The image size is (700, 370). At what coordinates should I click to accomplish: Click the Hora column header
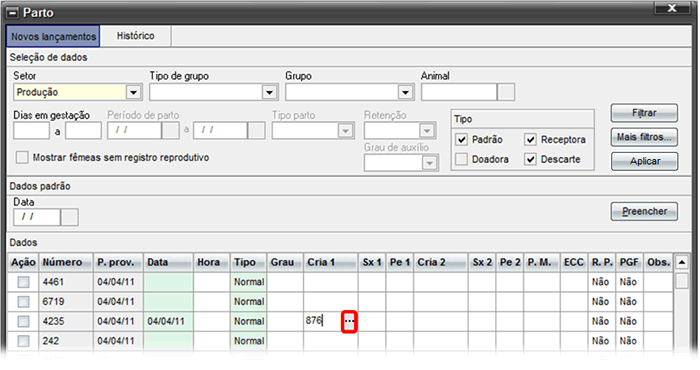click(212, 262)
